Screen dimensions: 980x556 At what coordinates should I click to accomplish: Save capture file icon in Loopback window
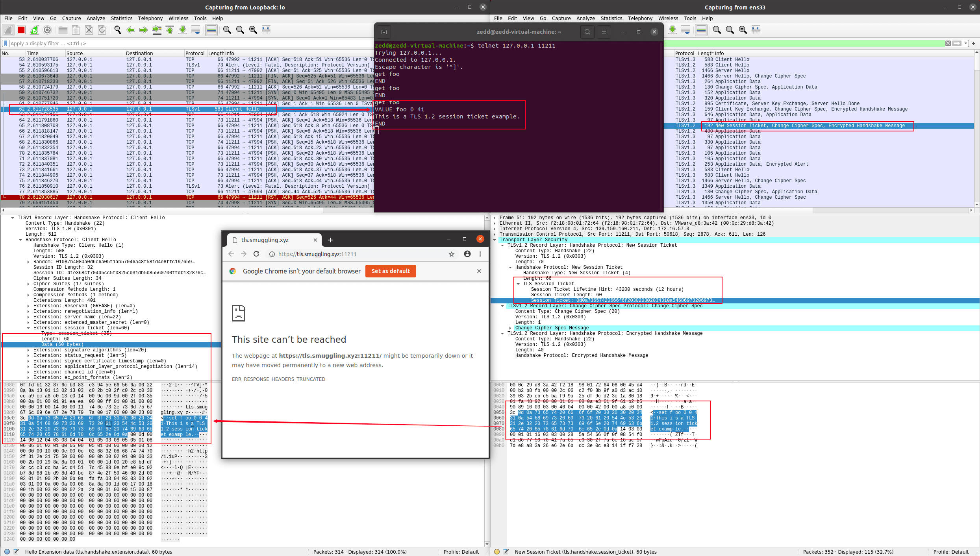pos(76,30)
